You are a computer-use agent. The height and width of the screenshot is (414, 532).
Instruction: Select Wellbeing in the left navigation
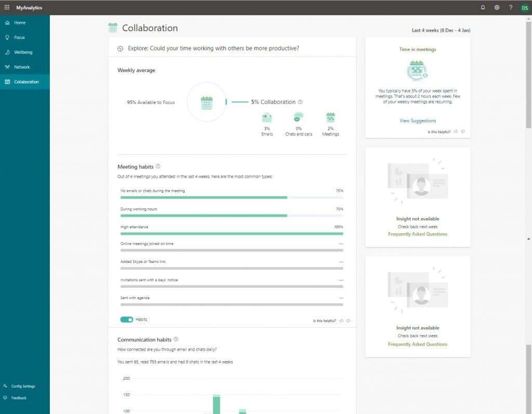pyautogui.click(x=22, y=52)
